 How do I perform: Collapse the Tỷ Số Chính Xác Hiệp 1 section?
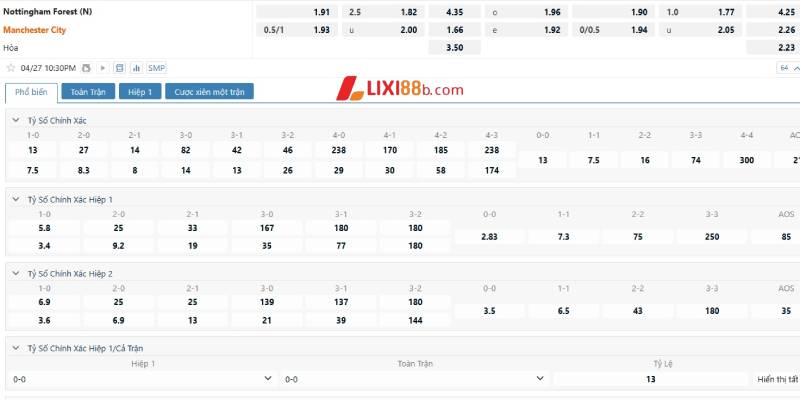coord(14,199)
